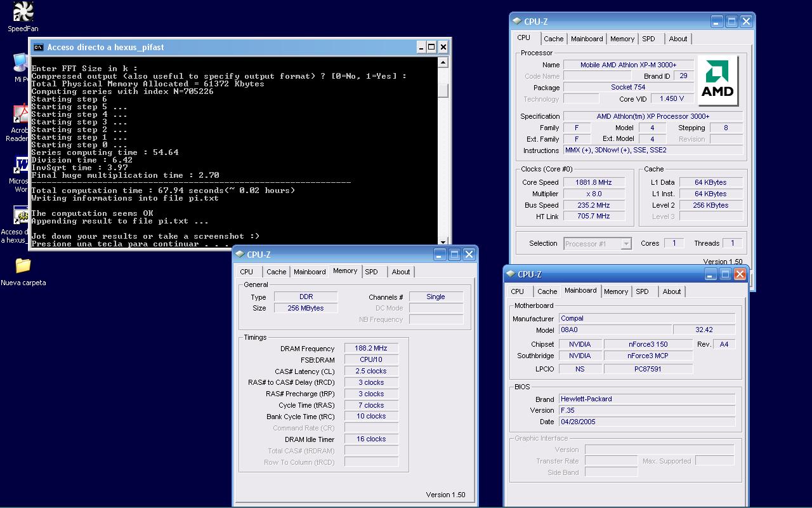Switch to Cache tab in top CPU-Z window
Screen dimensions: 812x508
[553, 39]
